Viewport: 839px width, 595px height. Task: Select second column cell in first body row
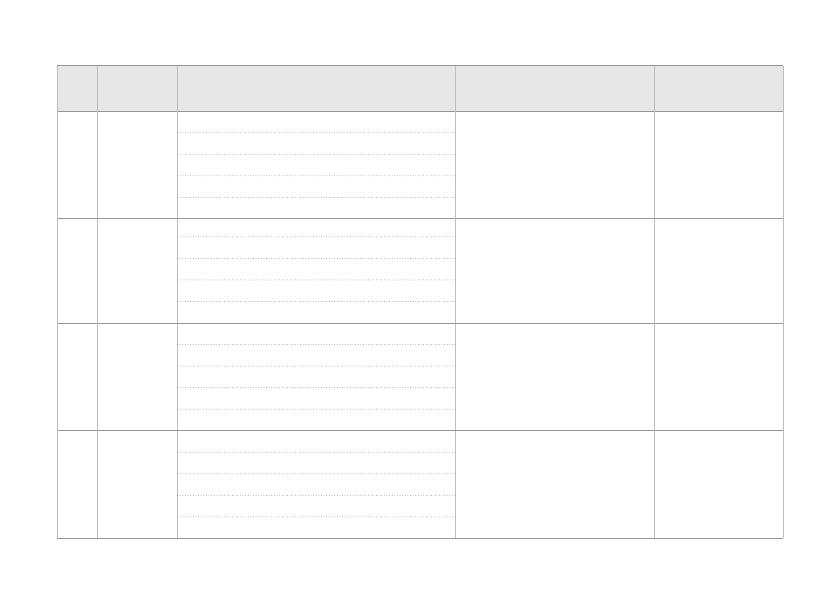tap(138, 165)
